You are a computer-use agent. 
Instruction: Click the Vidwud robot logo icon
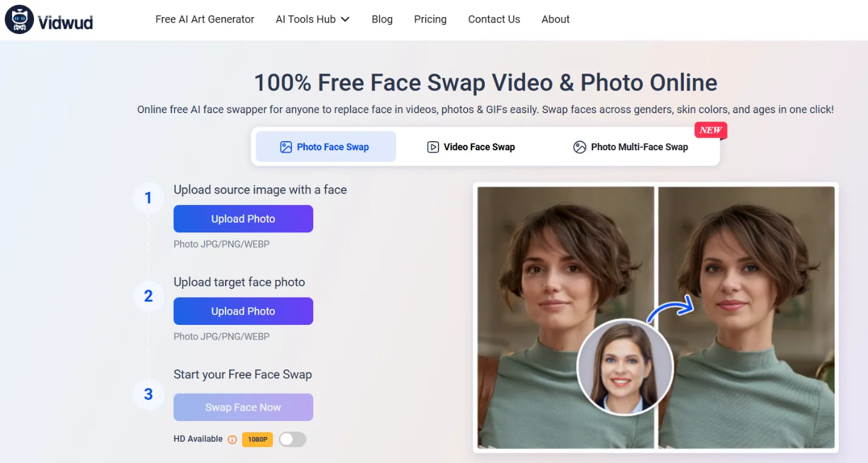click(19, 19)
